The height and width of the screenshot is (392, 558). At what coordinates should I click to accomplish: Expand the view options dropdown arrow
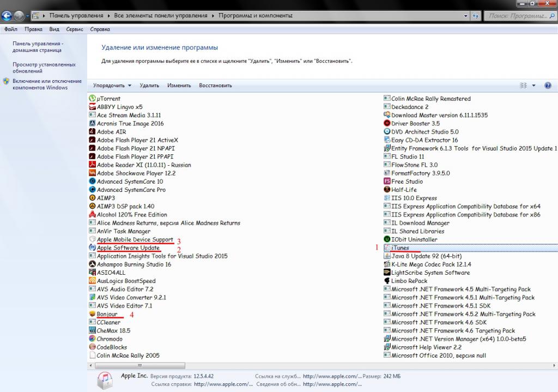click(533, 86)
